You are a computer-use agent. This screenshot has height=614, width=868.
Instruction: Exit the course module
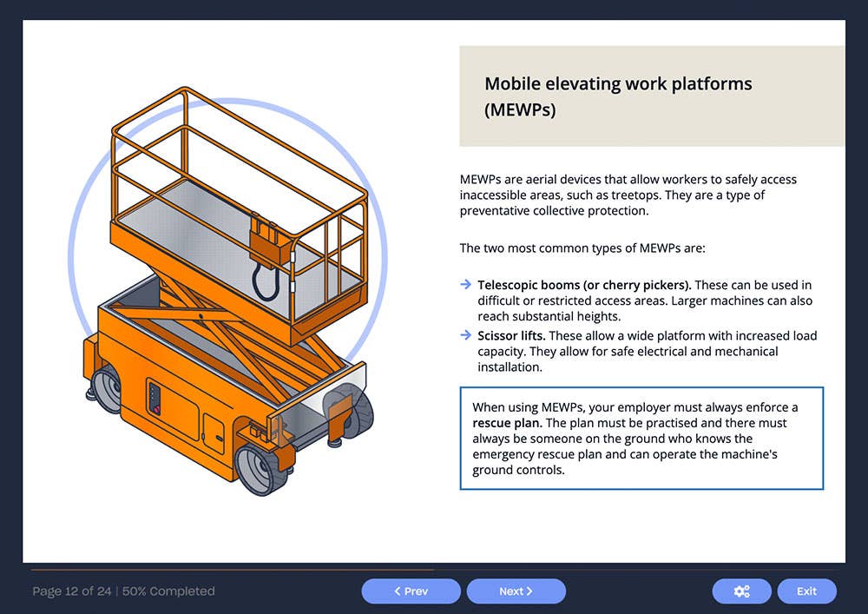click(x=806, y=591)
